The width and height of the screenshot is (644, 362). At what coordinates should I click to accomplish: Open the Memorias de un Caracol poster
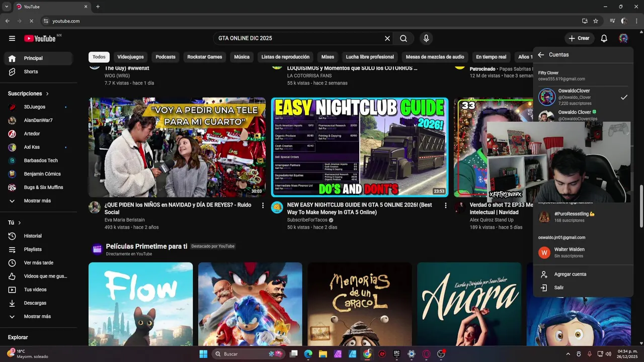pos(360,304)
